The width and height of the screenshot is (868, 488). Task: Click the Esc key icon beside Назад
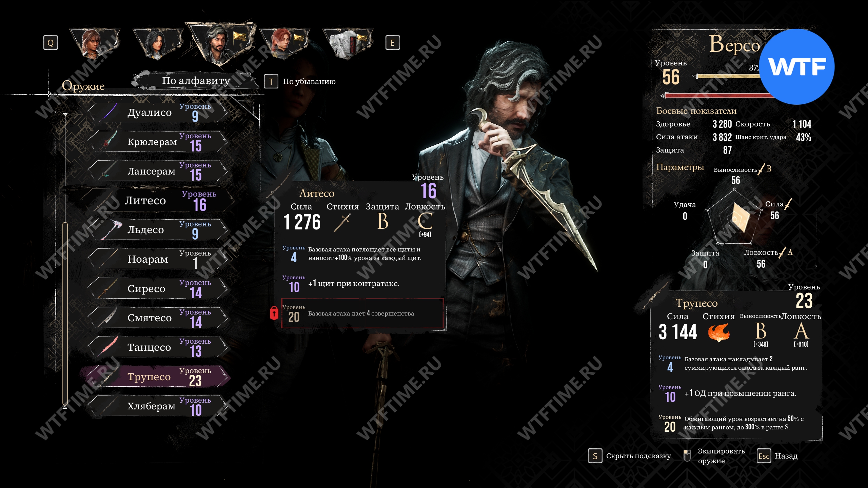pos(764,456)
